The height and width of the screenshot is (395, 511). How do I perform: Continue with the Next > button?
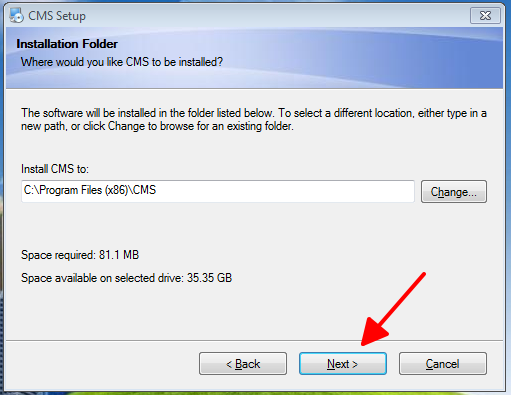tap(343, 364)
